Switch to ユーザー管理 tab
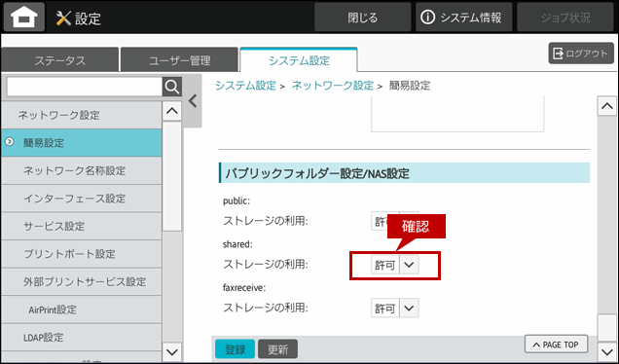 179,60
